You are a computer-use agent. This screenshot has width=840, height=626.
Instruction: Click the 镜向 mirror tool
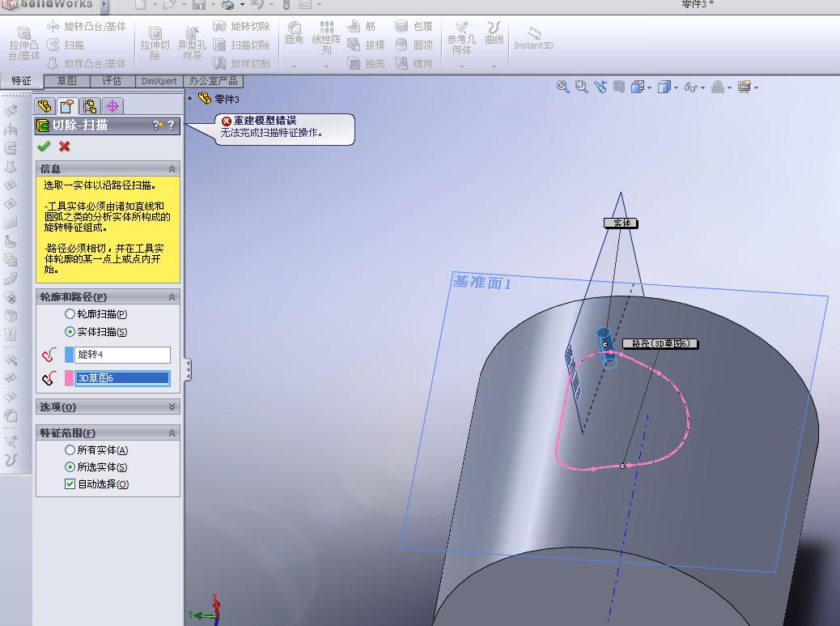[414, 63]
